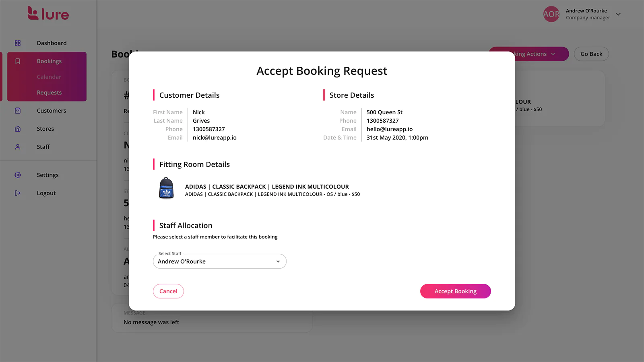
Task: Open the Requests submenu item
Action: point(49,93)
